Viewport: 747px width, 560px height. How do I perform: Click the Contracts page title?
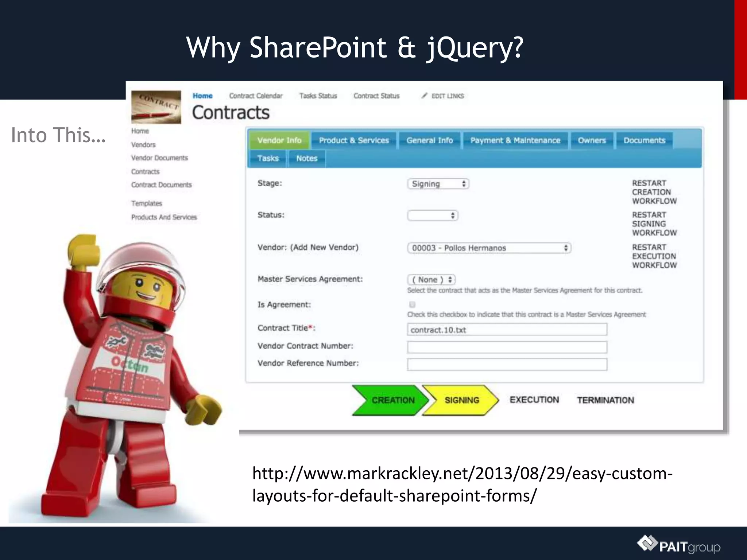(x=231, y=113)
